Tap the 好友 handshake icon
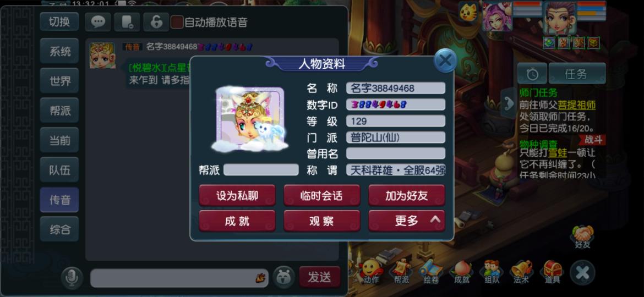The height and width of the screenshot is (297, 644). tap(582, 237)
